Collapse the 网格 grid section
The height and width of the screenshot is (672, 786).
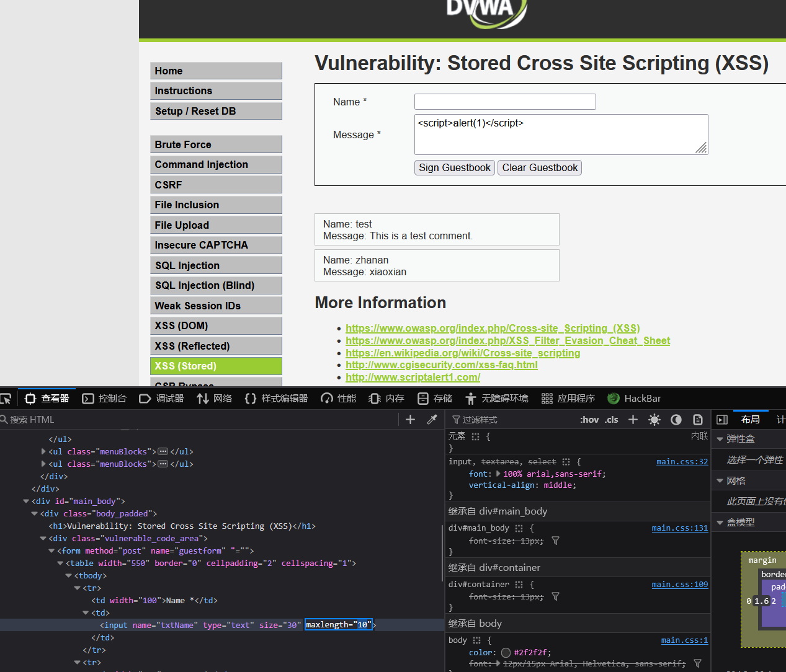(x=720, y=480)
